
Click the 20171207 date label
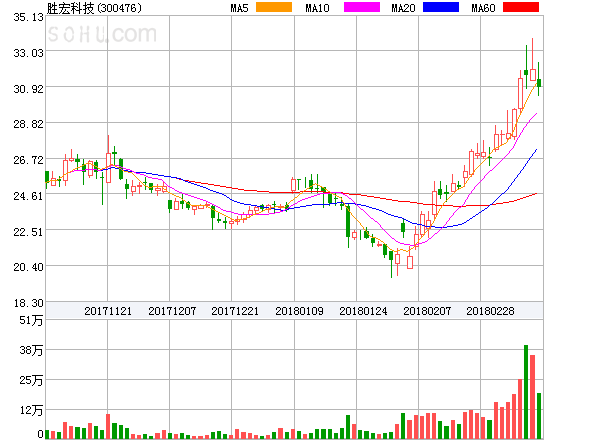(172, 311)
